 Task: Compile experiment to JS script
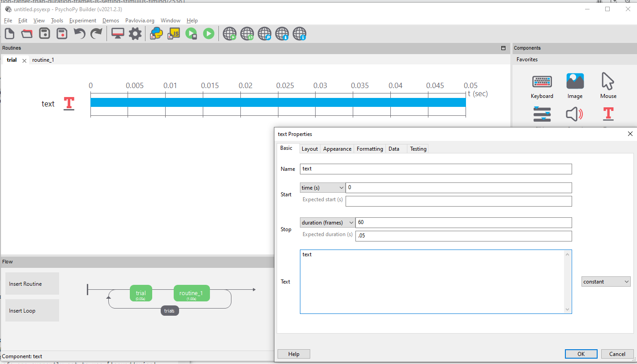click(174, 34)
